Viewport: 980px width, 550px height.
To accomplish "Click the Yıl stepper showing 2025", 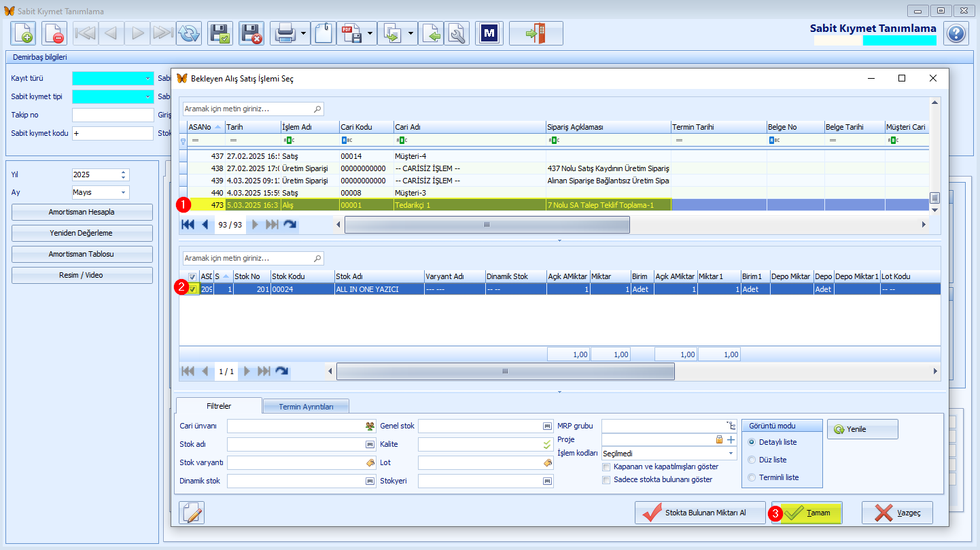I will [123, 175].
